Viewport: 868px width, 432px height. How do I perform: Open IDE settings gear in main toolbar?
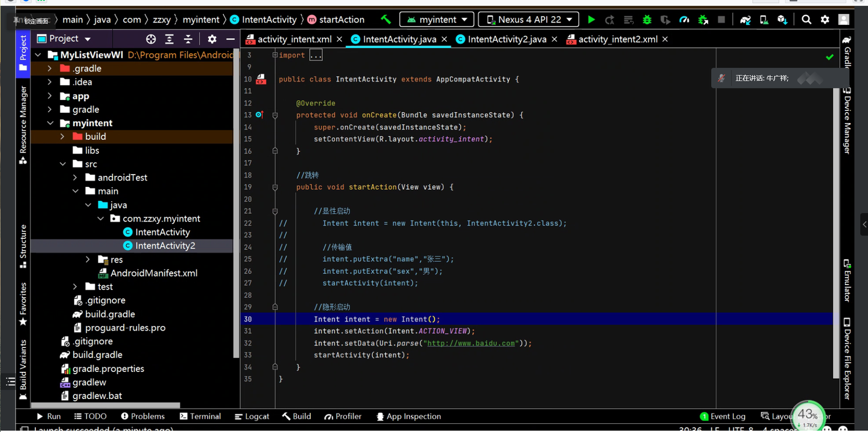[825, 20]
